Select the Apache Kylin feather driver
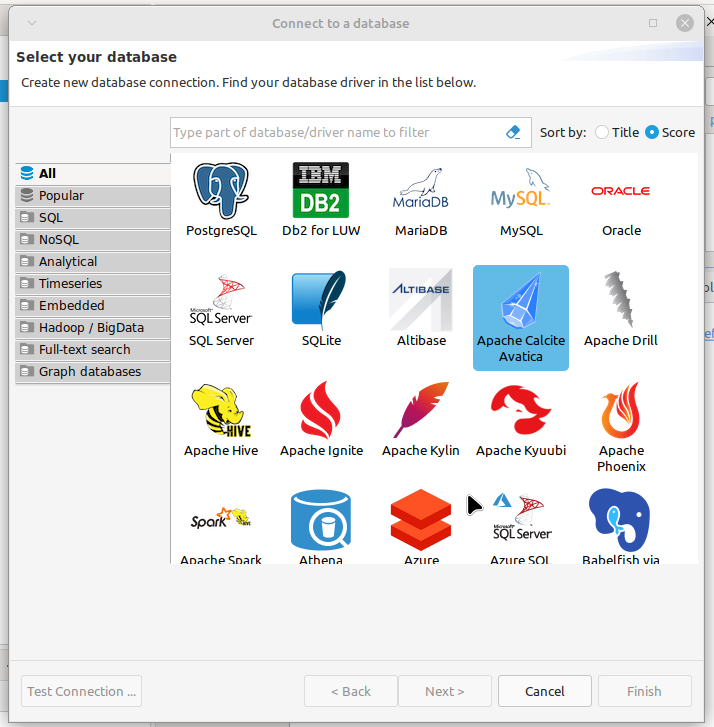714x727 pixels. (x=421, y=420)
